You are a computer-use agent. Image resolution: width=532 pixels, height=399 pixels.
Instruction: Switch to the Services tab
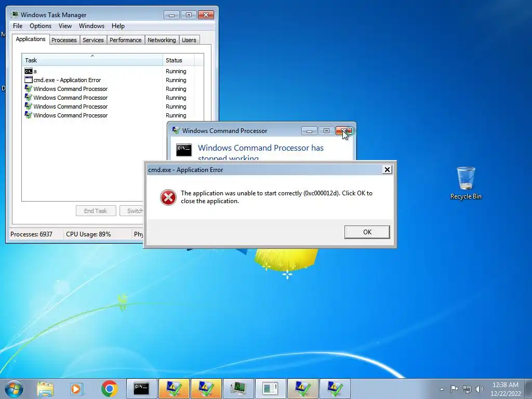pos(93,40)
